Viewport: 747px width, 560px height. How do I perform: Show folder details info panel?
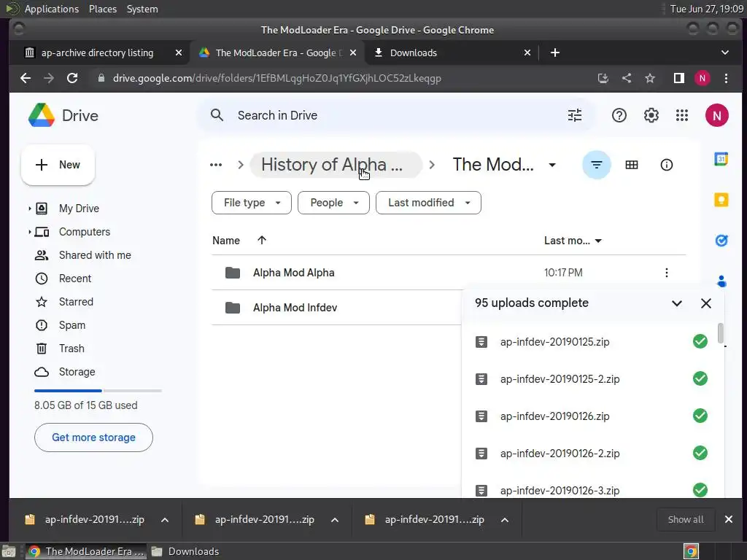666,165
